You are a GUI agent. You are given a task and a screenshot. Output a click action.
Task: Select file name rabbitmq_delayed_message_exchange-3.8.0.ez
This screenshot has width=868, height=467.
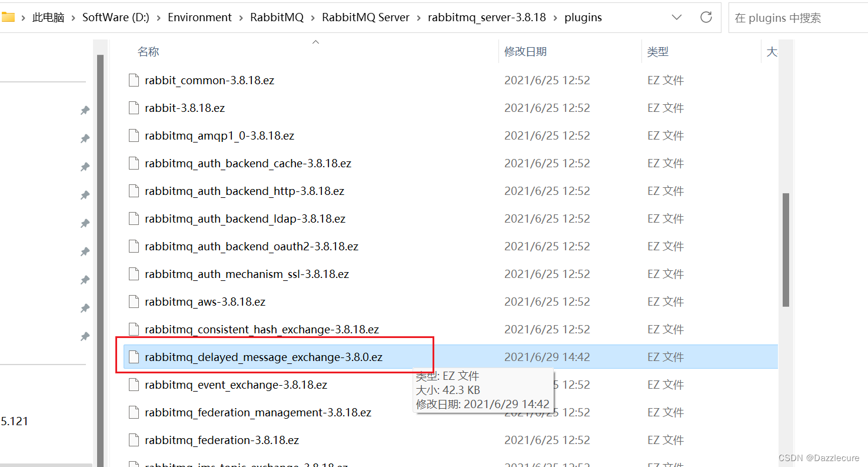[264, 357]
